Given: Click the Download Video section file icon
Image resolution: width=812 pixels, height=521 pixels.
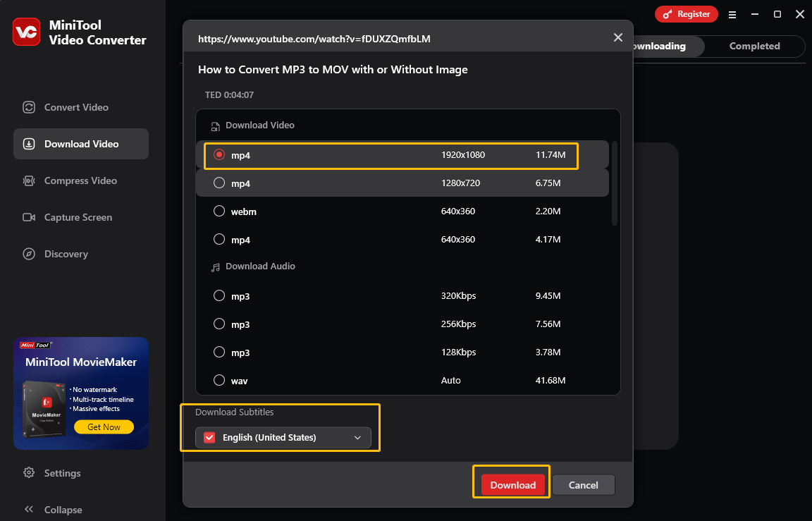Looking at the screenshot, I should pos(215,126).
